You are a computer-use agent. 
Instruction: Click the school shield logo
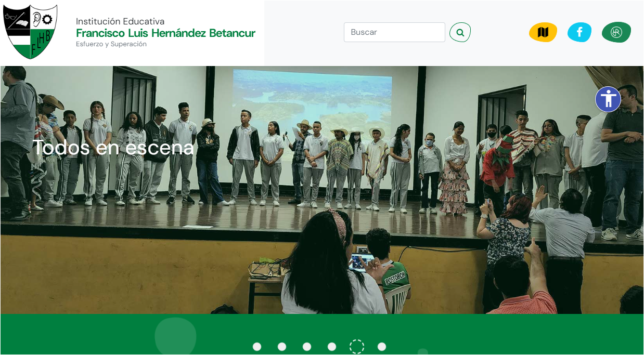(30, 32)
